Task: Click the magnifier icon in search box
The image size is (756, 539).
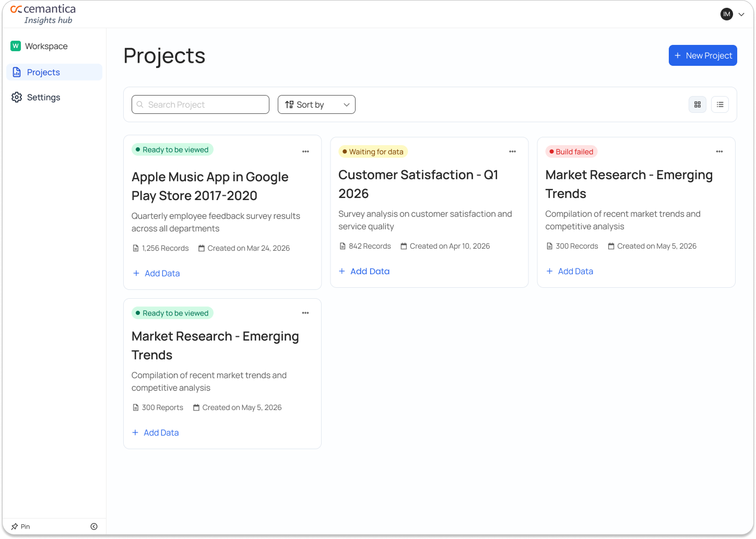Action: (x=140, y=104)
